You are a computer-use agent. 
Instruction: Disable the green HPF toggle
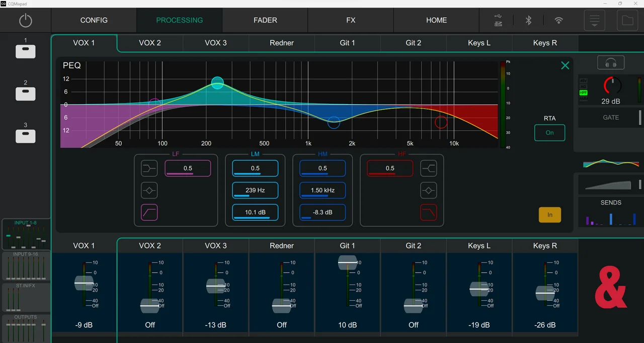583,92
